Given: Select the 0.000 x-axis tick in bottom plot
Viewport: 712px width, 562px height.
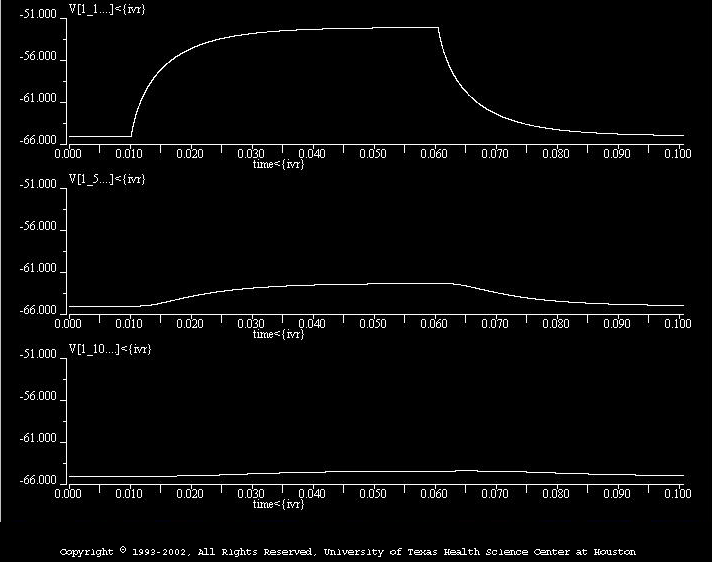Looking at the screenshot, I should click(68, 494).
